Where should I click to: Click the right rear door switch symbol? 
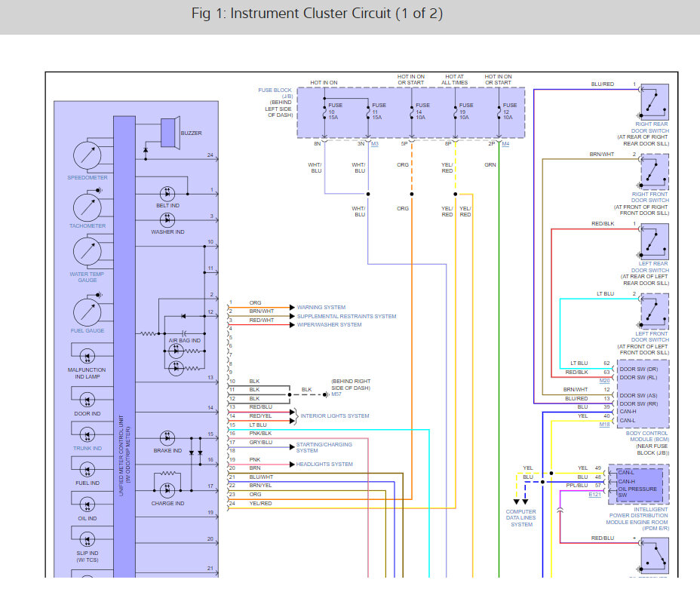click(x=653, y=102)
